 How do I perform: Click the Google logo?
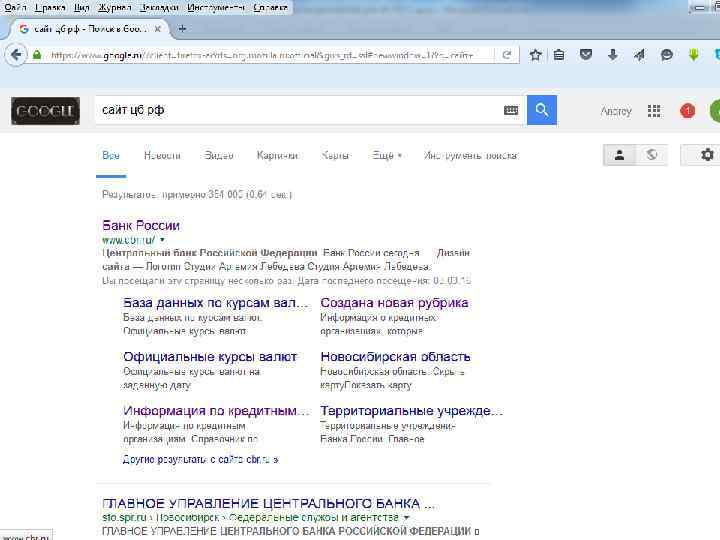(x=45, y=111)
